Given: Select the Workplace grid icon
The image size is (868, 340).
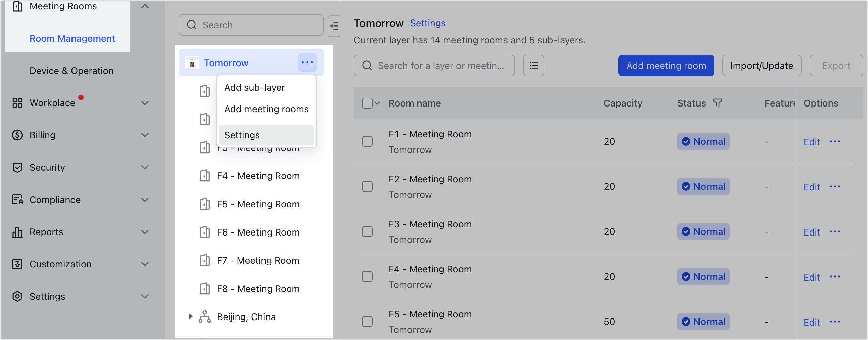Looking at the screenshot, I should [x=17, y=102].
